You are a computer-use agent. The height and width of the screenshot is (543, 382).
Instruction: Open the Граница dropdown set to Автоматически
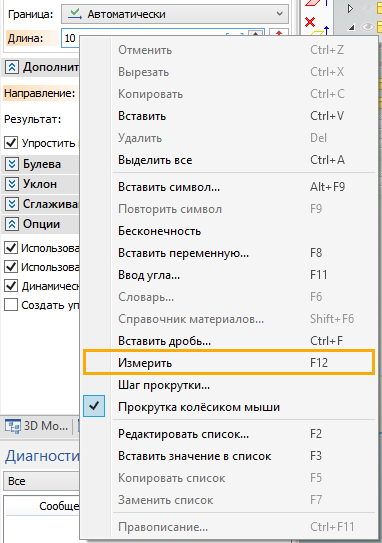click(175, 14)
